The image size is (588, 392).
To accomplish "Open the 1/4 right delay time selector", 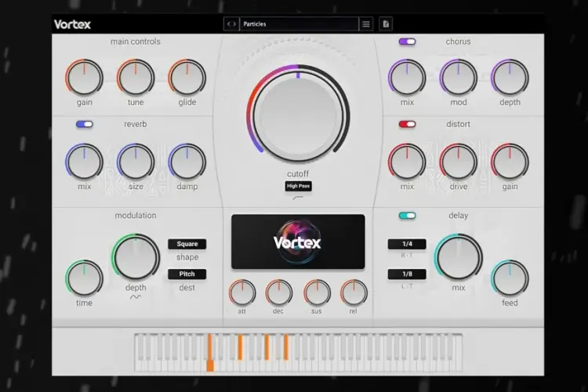I will point(407,244).
